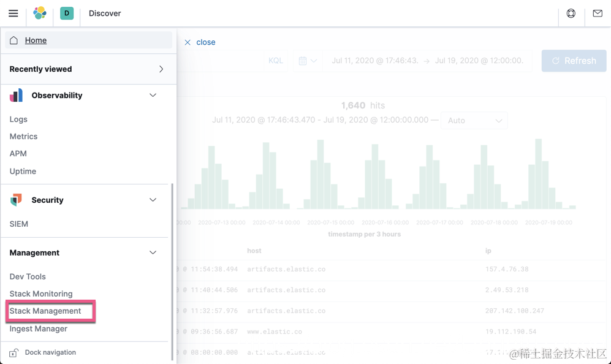The image size is (611, 364).
Task: Open the green D space avatar
Action: click(x=67, y=13)
